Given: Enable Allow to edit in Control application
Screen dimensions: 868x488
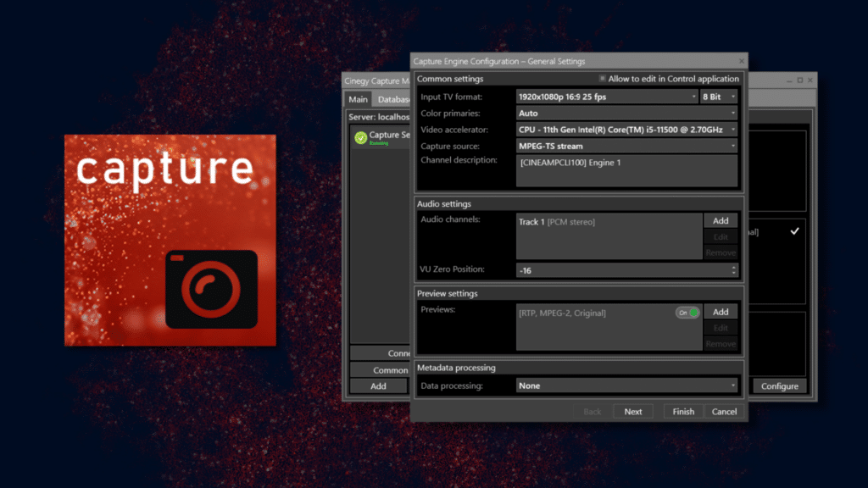Looking at the screenshot, I should [603, 79].
